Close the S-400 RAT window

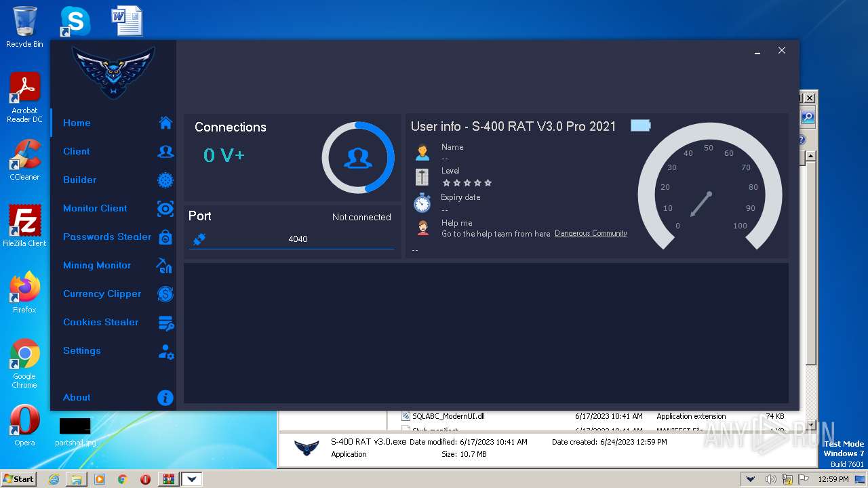[782, 50]
